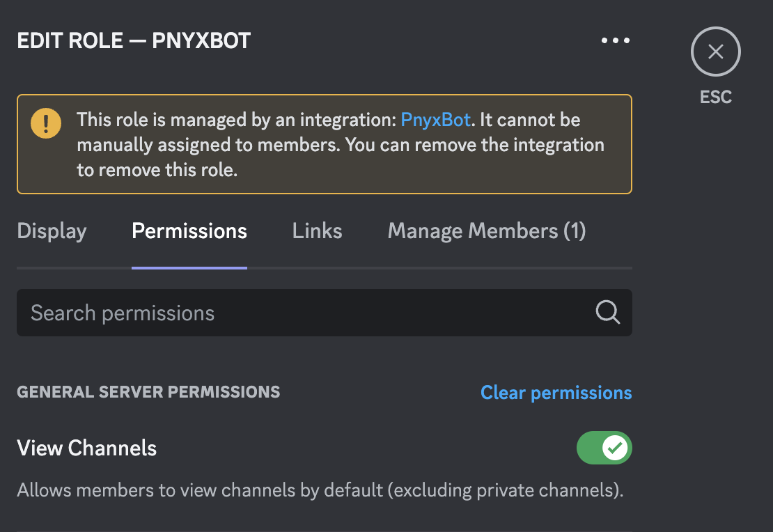The height and width of the screenshot is (532, 773).
Task: Click the Clear permissions link
Action: tap(556, 393)
